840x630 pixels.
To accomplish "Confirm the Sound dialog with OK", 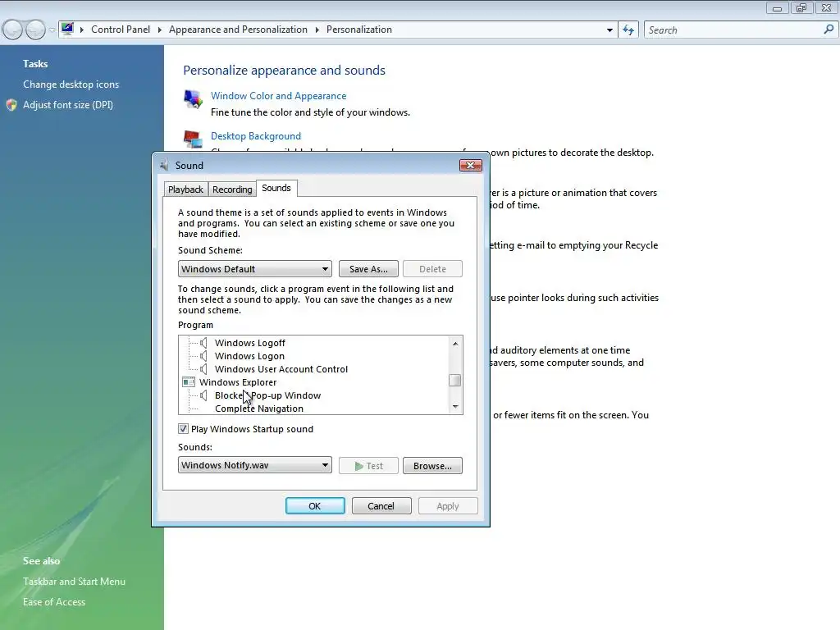I will pos(315,506).
